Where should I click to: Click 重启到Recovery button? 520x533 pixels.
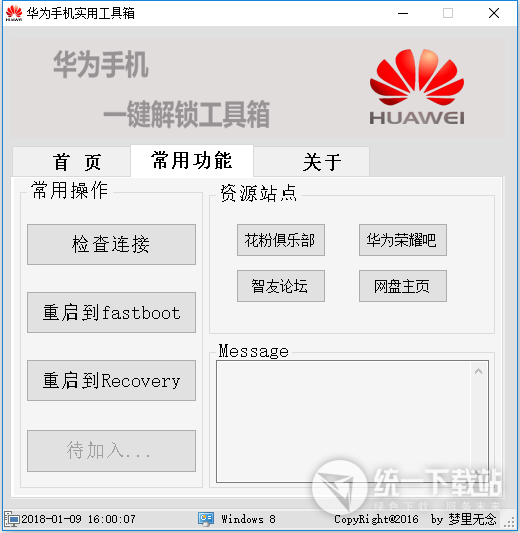click(111, 380)
